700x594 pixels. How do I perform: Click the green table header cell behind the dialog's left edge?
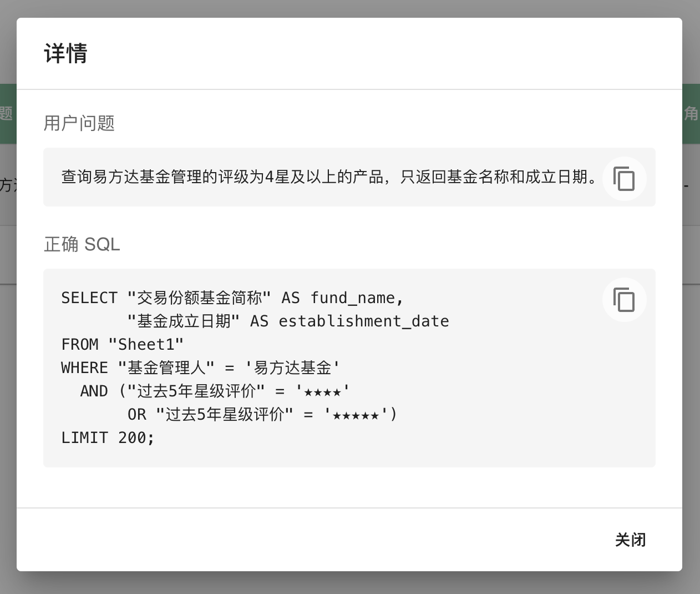click(x=7, y=114)
